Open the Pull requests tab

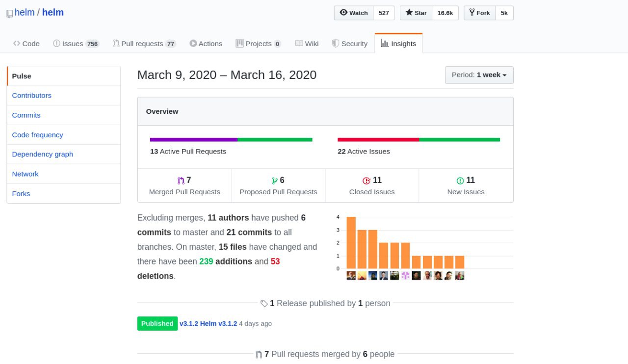click(x=144, y=44)
